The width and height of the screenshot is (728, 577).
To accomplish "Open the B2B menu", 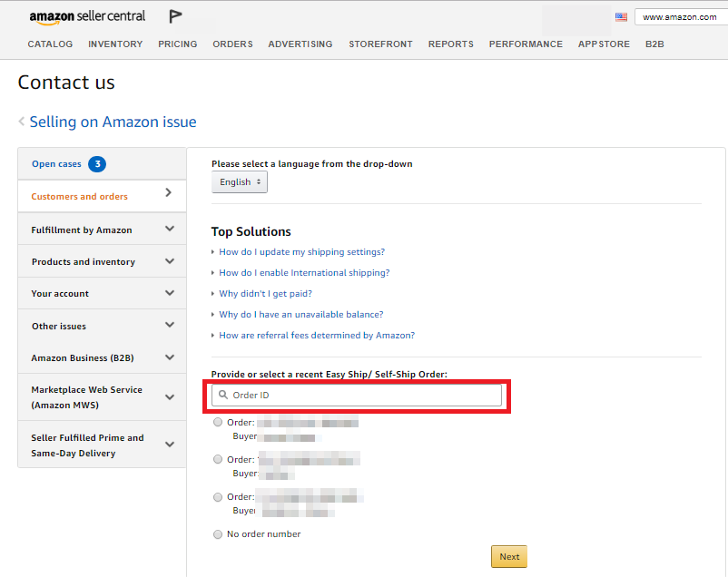I will click(654, 44).
